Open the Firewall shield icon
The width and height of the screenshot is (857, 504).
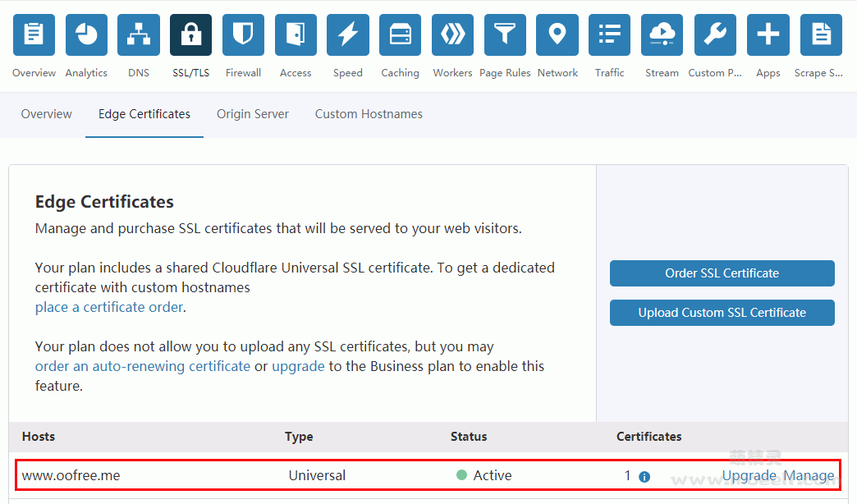click(x=243, y=34)
